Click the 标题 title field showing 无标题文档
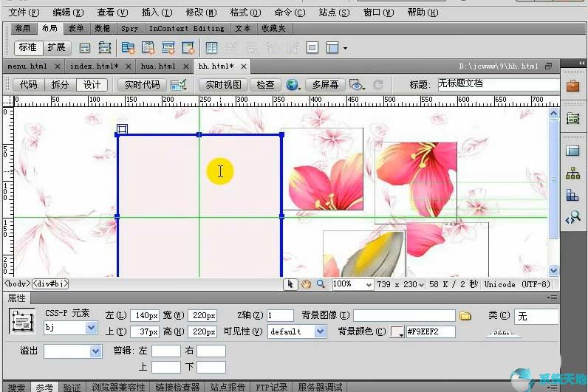Screen dimensions: 588x392 (x=498, y=84)
